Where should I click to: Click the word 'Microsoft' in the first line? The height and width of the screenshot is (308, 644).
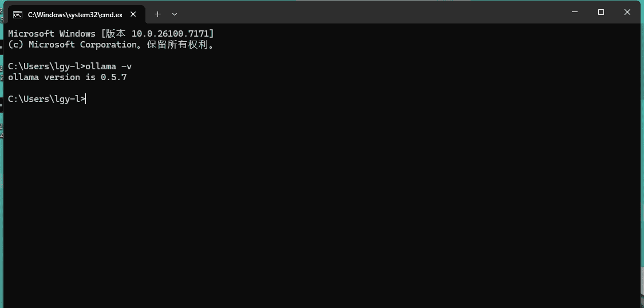31,34
